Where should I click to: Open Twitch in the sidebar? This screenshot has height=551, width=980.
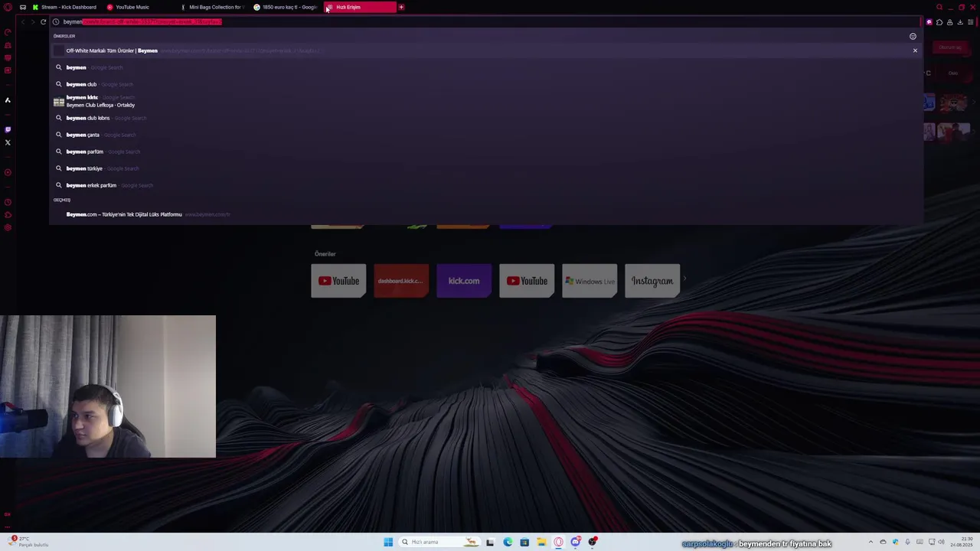point(8,129)
